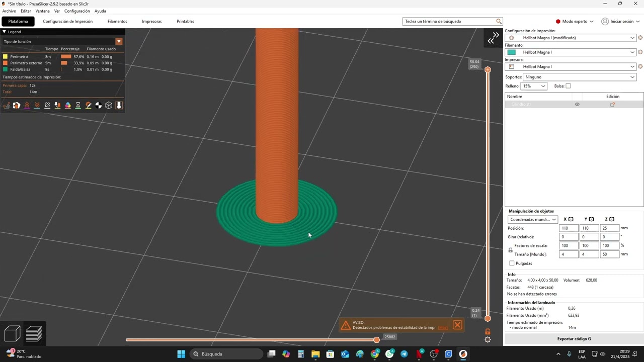Open Filamento preset dropdown
This screenshot has height=362, width=644.
point(572,52)
